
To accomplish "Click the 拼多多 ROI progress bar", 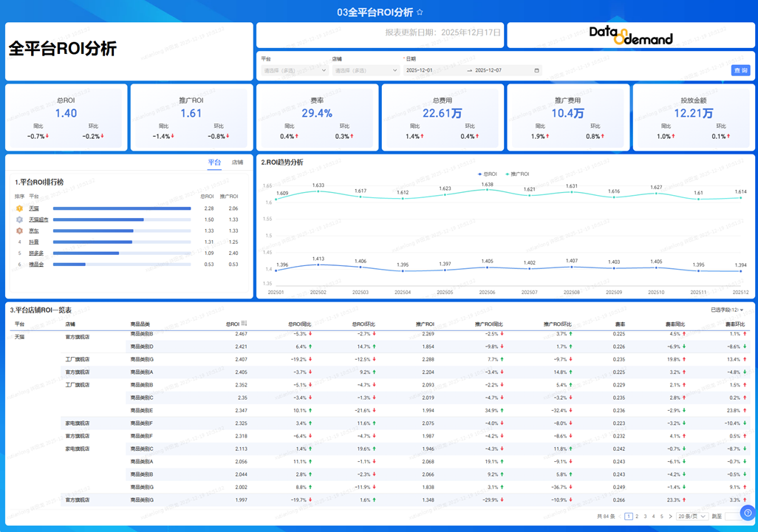I will (x=86, y=253).
